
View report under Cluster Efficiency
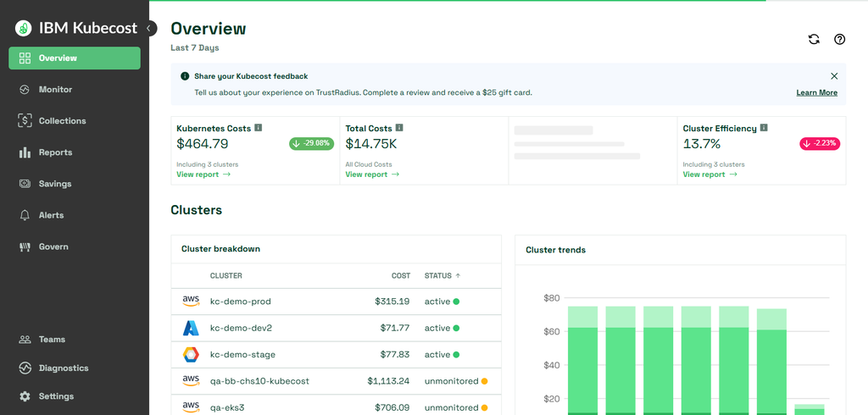[x=709, y=174]
